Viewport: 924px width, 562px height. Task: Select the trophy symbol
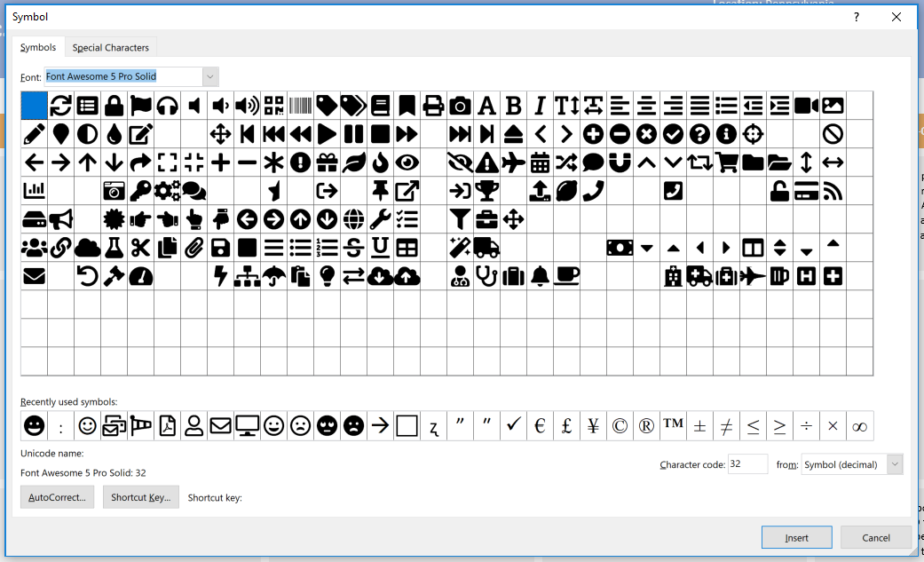pos(486,190)
